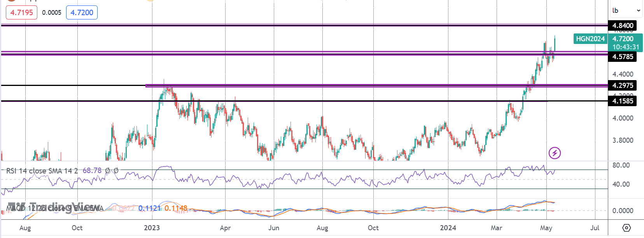Open chart settings gear at bottom right
The image size is (644, 238).
tap(626, 227)
